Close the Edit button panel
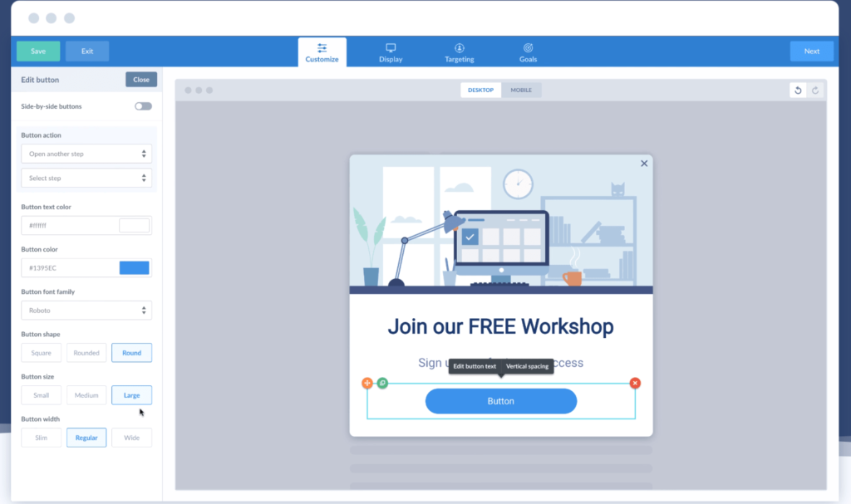Screen dimensions: 851x504 click(x=141, y=80)
